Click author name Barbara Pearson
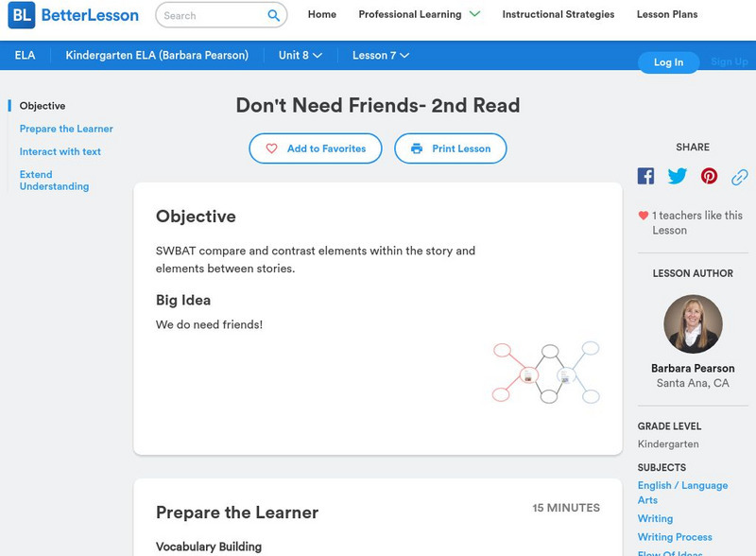 click(x=693, y=368)
